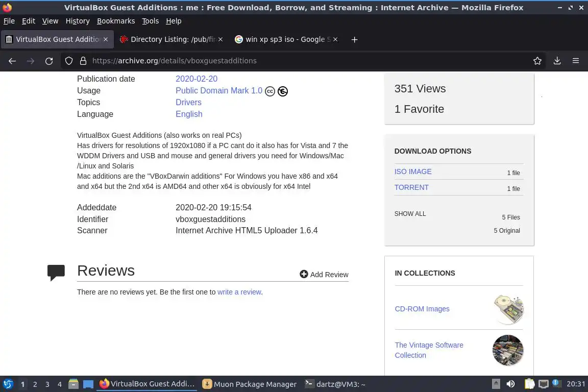Switch to virtual desktop 3

47,384
